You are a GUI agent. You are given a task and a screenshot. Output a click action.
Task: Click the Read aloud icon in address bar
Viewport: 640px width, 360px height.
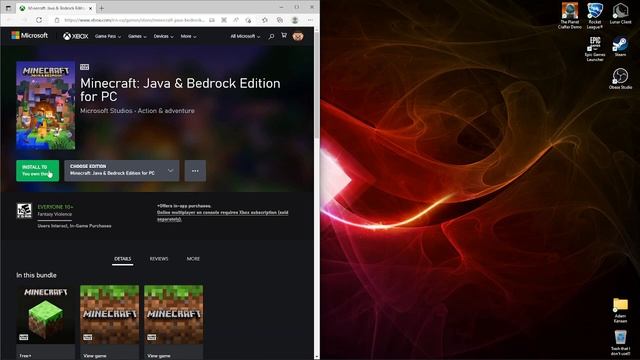tap(236, 20)
